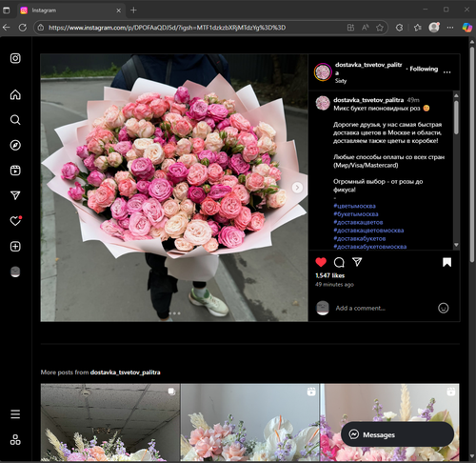
Task: Open the Search icon in sidebar
Action: point(15,120)
